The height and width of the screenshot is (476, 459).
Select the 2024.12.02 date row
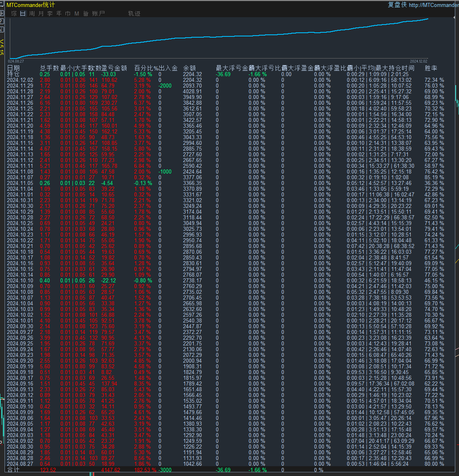point(20,80)
